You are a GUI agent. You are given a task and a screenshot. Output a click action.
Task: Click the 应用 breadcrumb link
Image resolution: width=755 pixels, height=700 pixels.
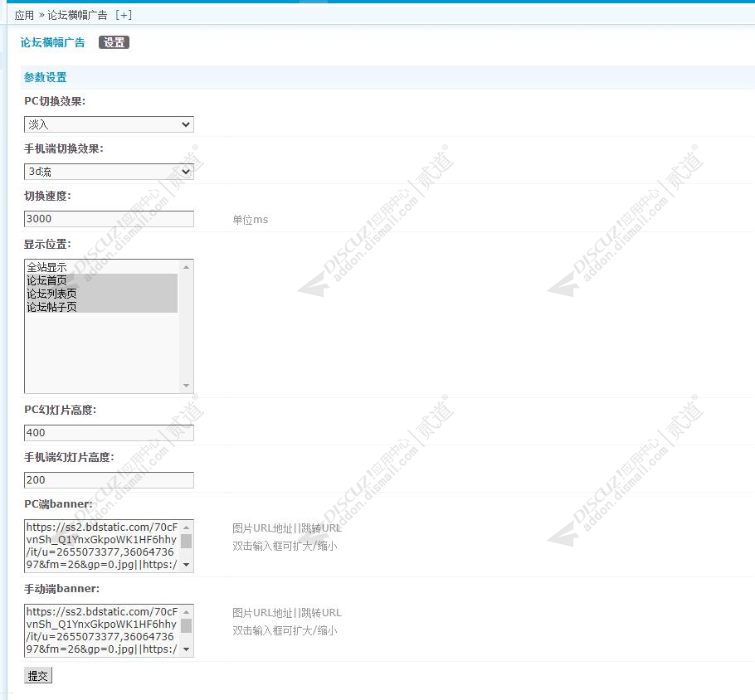point(24,16)
